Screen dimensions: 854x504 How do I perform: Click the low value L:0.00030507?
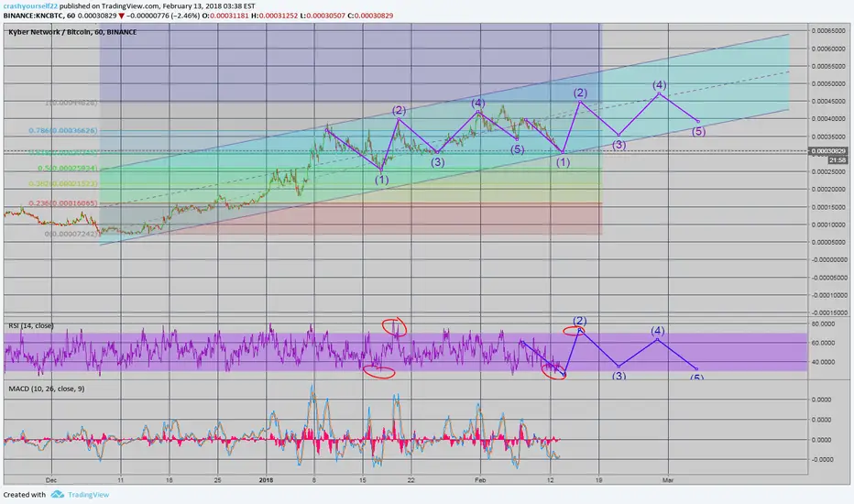point(323,16)
